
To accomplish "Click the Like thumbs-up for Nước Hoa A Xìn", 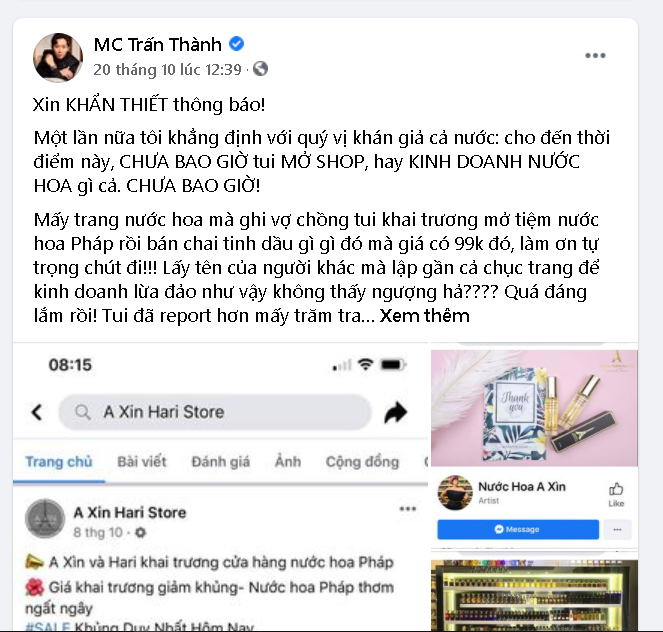I will coord(616,494).
